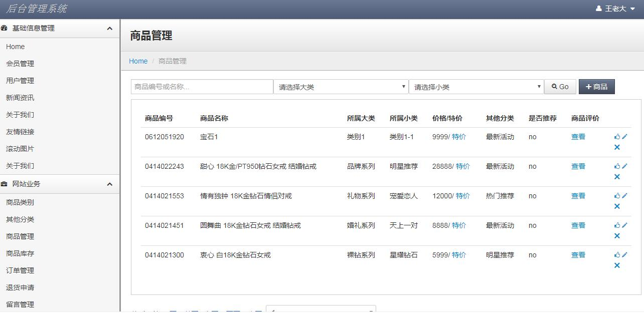Open 退货申请 sidebar item
Screen dimensions: 644x313
coord(20,287)
